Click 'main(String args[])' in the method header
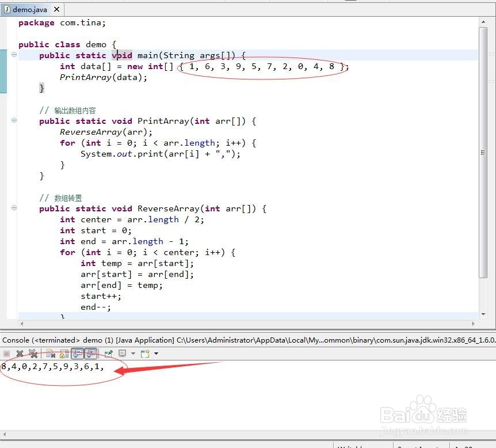Viewport: 496px width, 448px height. 186,55
